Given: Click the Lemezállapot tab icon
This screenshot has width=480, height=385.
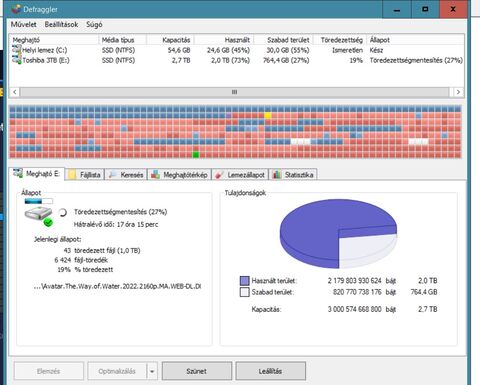Looking at the screenshot, I should click(219, 175).
